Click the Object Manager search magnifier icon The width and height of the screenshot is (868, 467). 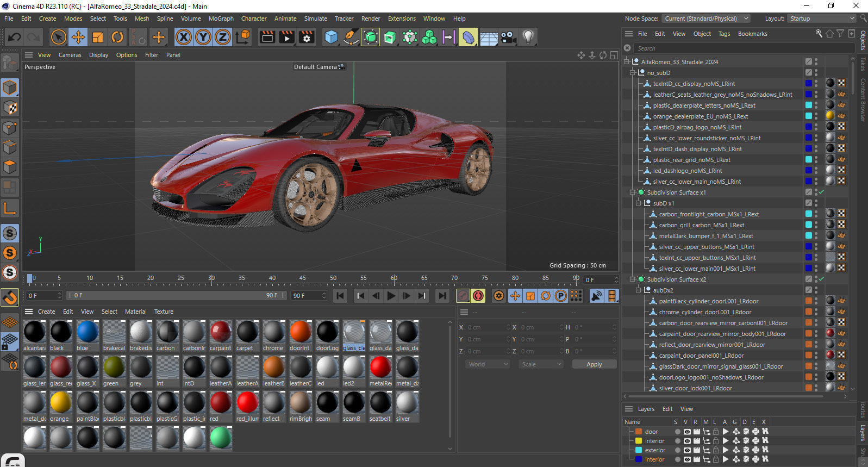coord(819,34)
